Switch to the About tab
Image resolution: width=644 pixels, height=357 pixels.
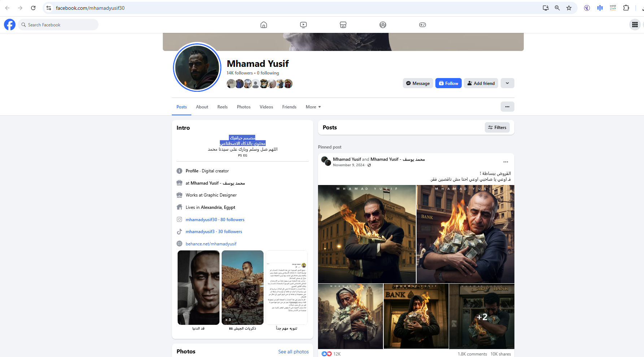tap(202, 107)
